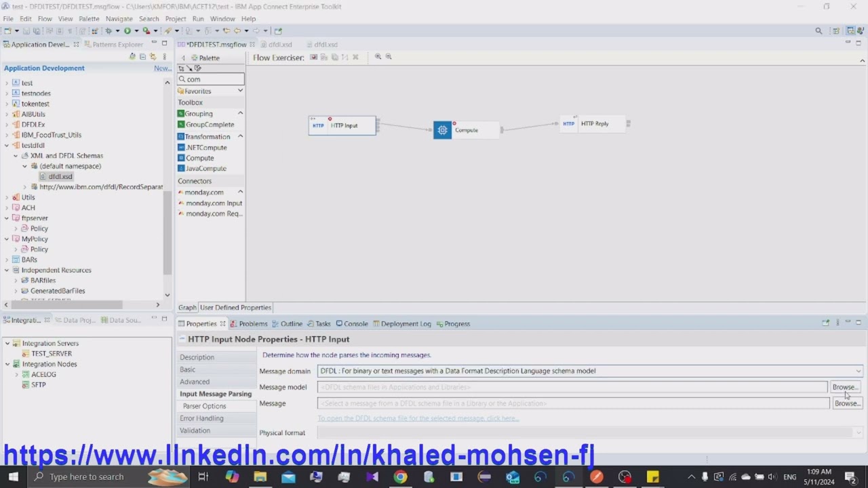
Task: Pick GroupComplete from the palette
Action: tap(206, 125)
